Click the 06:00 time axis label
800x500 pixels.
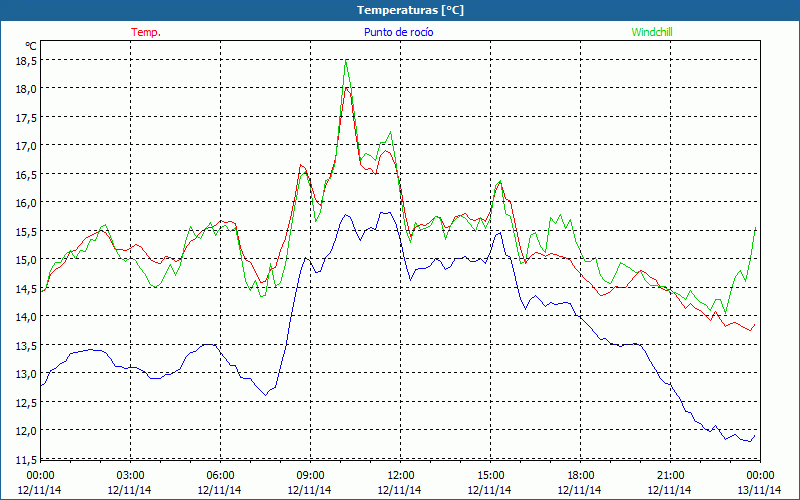(220, 476)
